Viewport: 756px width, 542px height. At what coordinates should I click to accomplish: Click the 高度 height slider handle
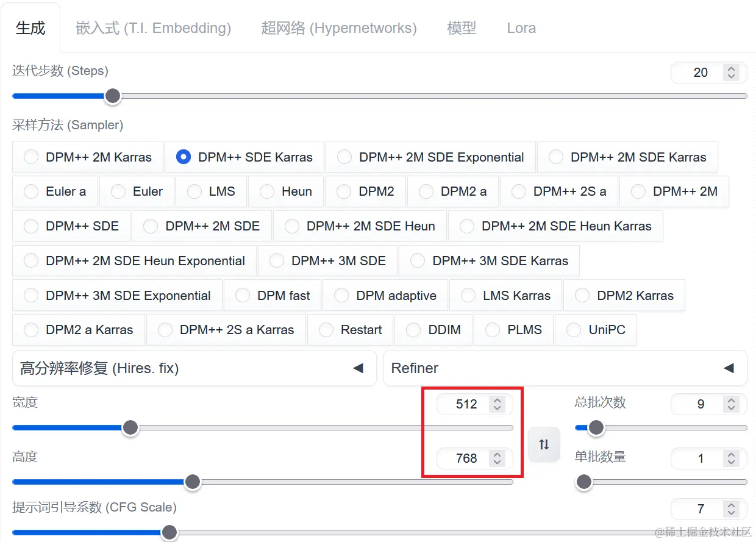pos(193,482)
